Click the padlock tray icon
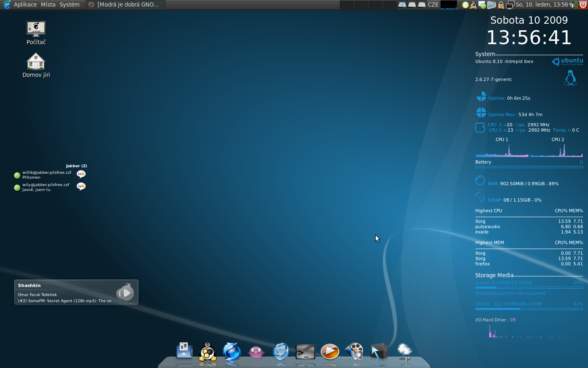 tap(501, 5)
